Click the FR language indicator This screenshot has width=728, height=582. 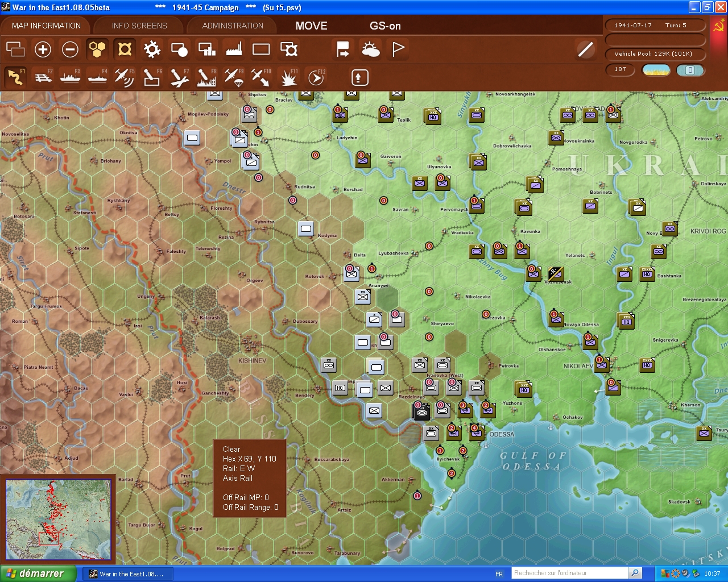tap(499, 574)
